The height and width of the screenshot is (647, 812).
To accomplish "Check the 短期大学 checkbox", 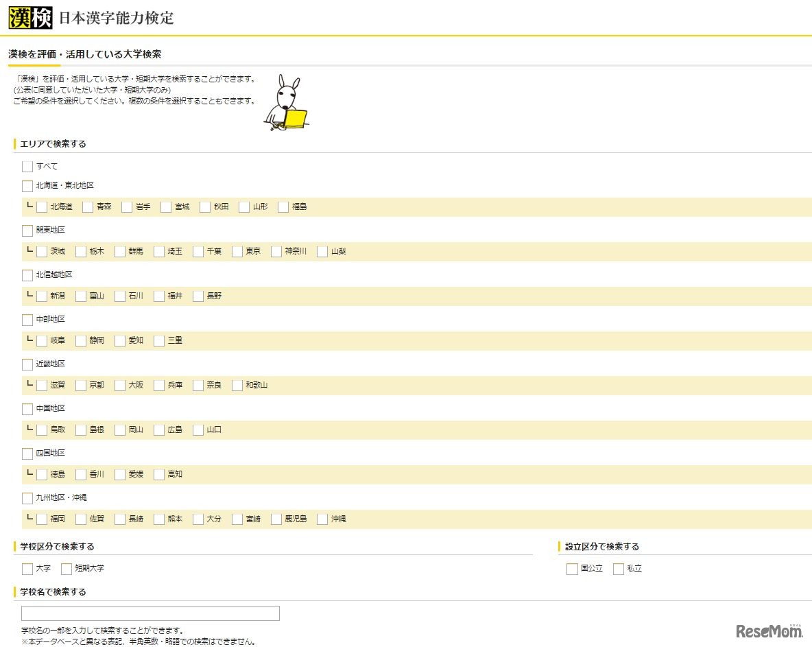I will tap(67, 569).
